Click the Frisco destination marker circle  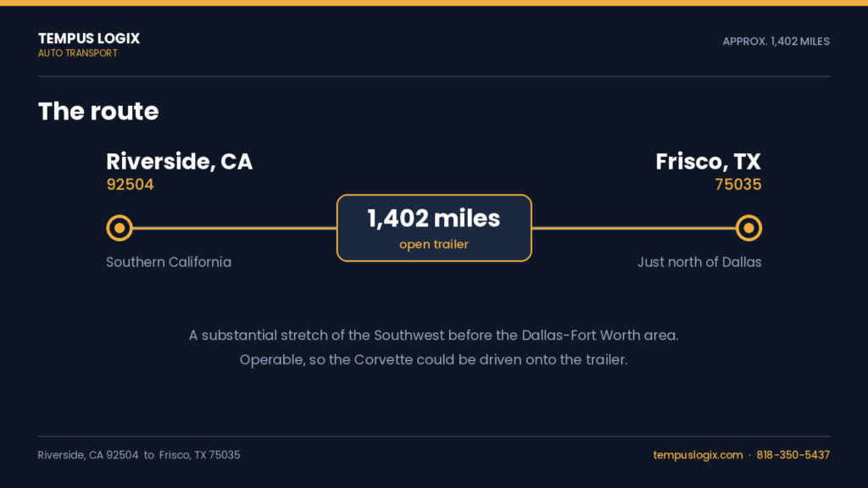coord(748,228)
